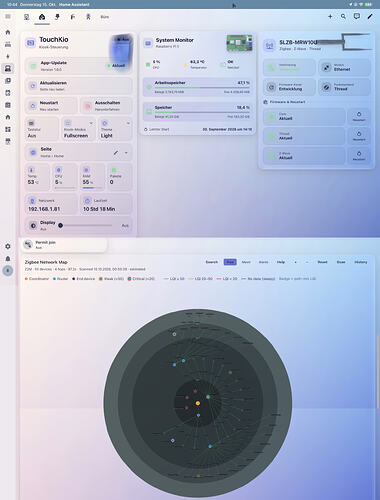Click the Raspberry Pi board thumbnail
The width and height of the screenshot is (380, 500).
(x=239, y=43)
